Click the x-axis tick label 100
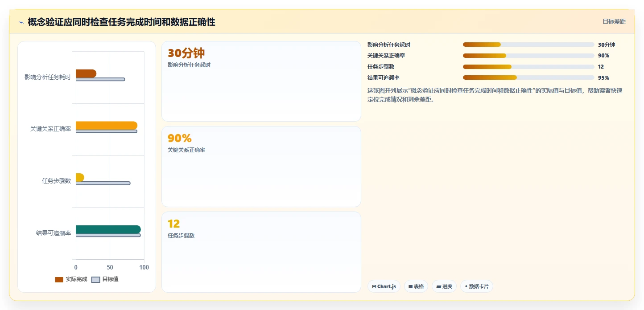 (144, 267)
